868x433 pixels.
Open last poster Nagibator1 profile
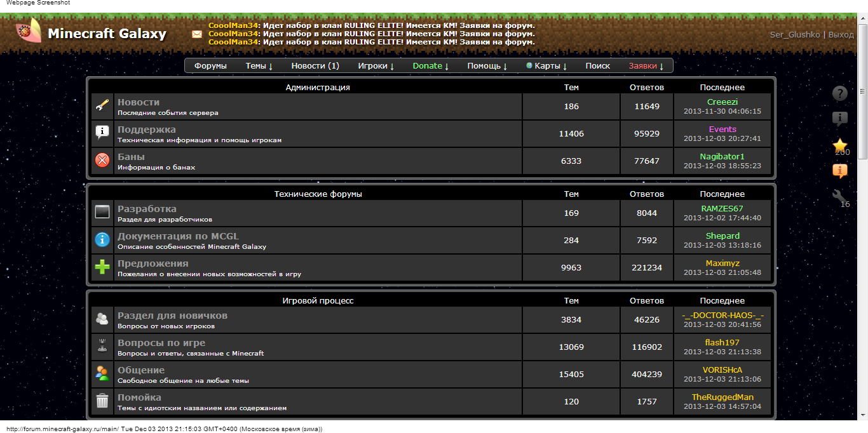pyautogui.click(x=722, y=156)
